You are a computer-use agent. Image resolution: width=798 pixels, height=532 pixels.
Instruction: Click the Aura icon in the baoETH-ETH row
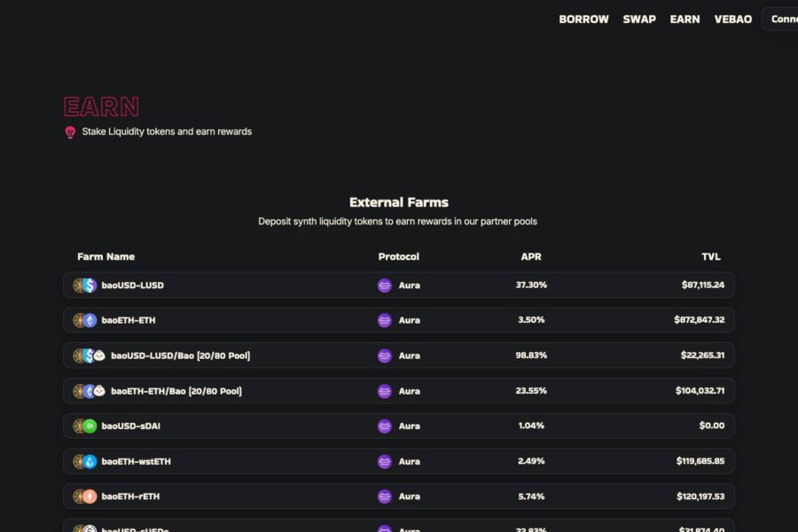coord(384,320)
